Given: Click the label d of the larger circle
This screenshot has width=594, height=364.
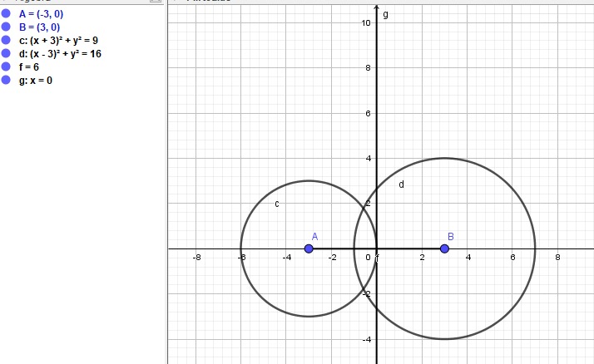Looking at the screenshot, I should pyautogui.click(x=401, y=184).
